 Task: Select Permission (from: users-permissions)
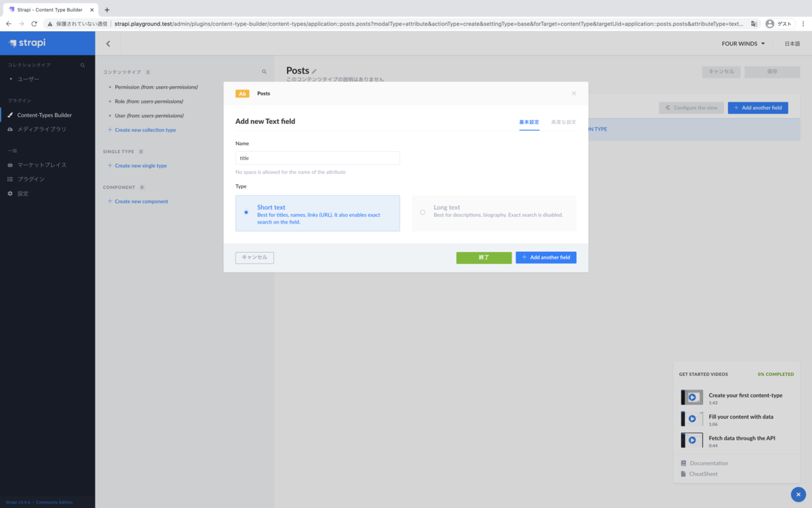156,87
